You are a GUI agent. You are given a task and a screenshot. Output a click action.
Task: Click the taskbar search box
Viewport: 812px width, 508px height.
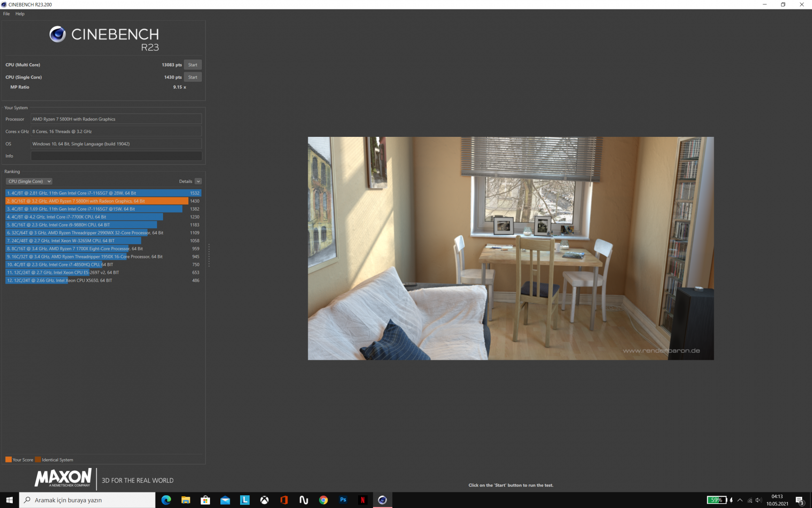click(87, 500)
